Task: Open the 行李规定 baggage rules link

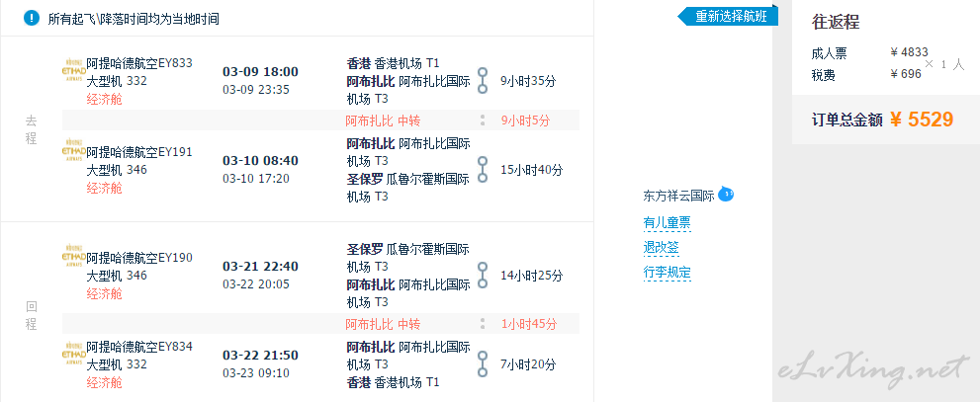Action: (x=667, y=272)
